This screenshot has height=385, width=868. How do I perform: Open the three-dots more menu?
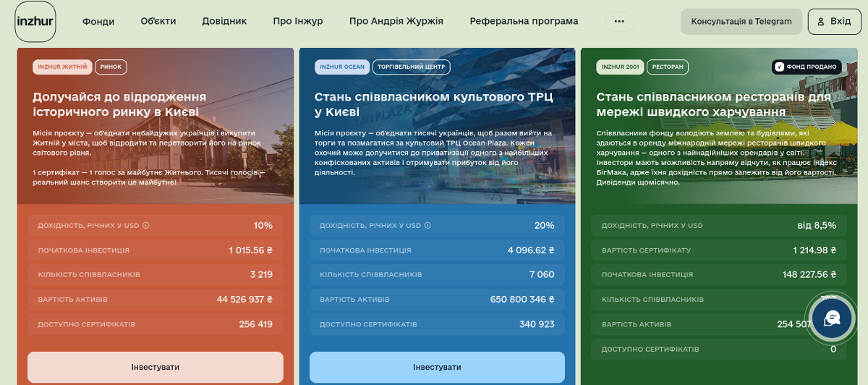(618, 21)
